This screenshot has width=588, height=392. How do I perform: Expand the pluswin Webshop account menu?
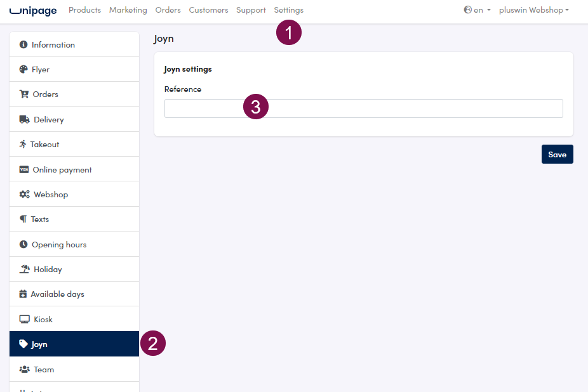coord(533,10)
